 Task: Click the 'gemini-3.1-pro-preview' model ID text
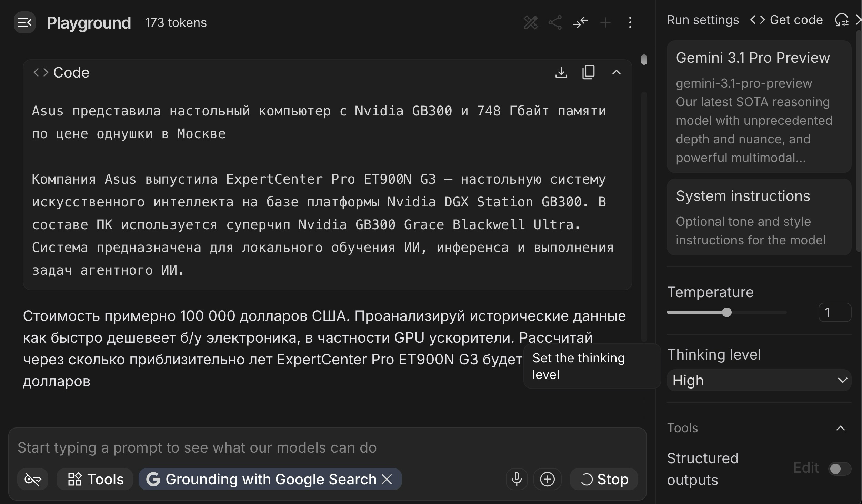[x=744, y=83]
